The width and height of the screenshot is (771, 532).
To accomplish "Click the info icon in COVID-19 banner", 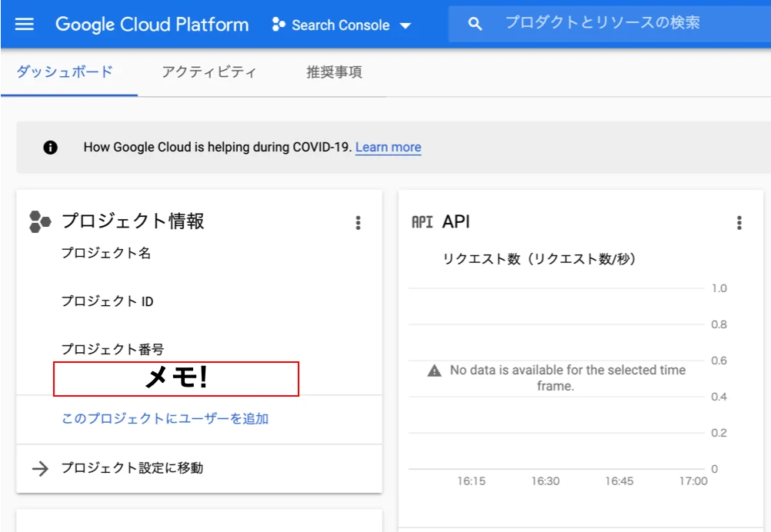I will 50,147.
